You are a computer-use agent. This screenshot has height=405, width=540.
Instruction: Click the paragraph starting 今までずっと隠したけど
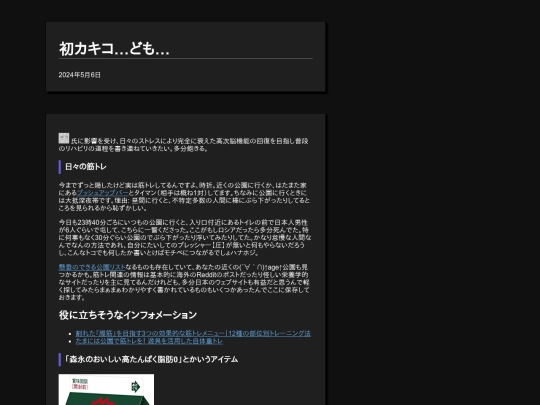click(184, 197)
